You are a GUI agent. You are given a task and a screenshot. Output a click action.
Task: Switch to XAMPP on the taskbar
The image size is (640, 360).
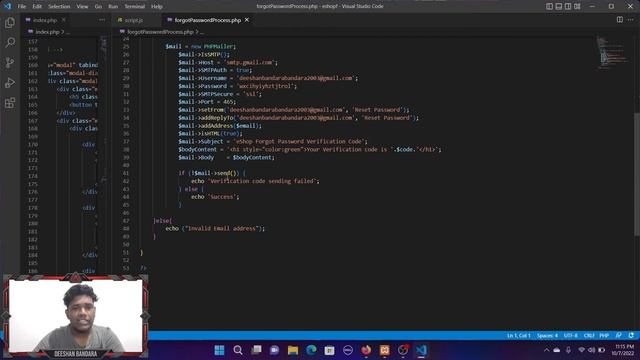click(x=384, y=350)
